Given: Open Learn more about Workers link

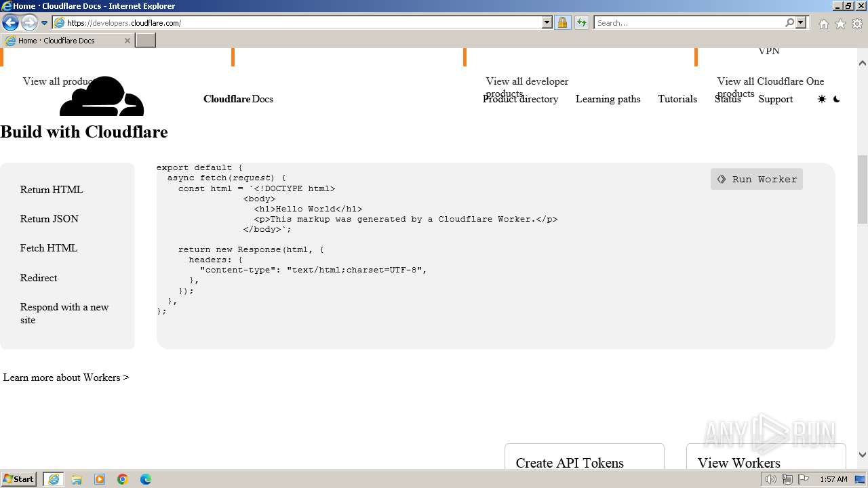Looking at the screenshot, I should tap(66, 378).
